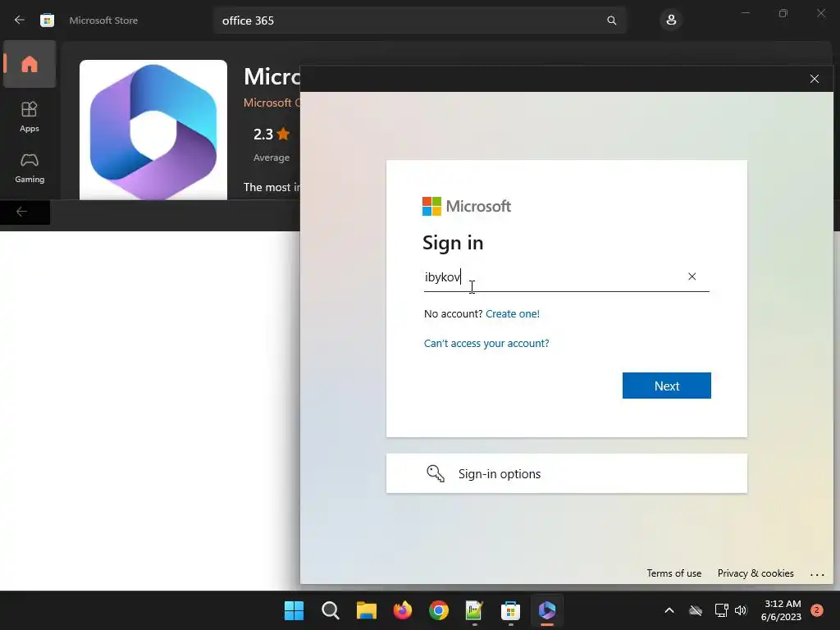840x630 pixels.
Task: Click the Next button
Action: click(x=666, y=386)
